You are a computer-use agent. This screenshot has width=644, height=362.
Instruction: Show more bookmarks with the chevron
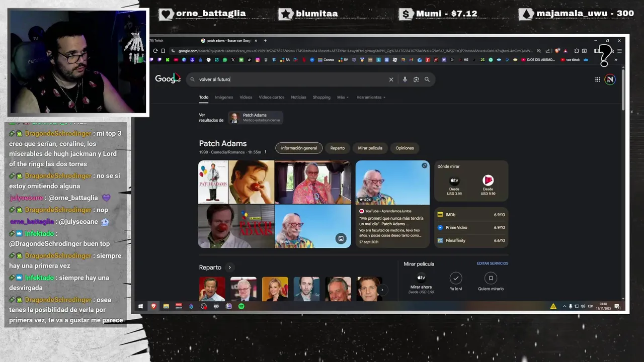pyautogui.click(x=616, y=60)
